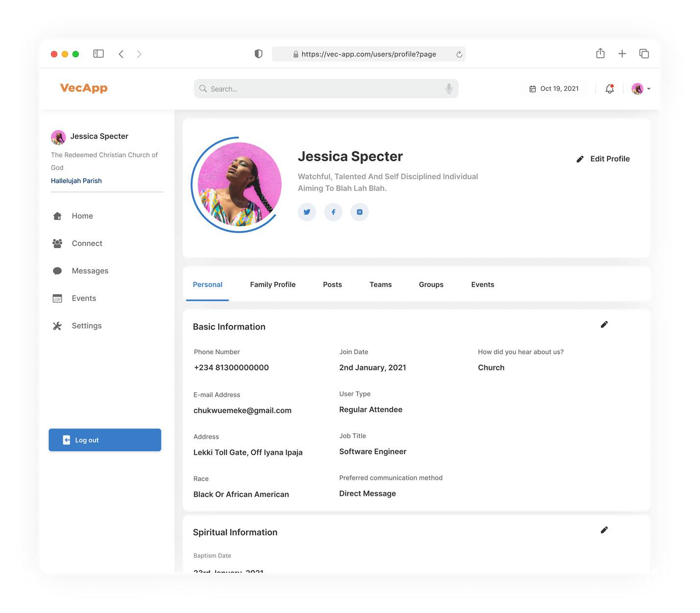Open the Twitter profile icon
Image resolution: width=700 pixels, height=613 pixels.
pos(307,212)
